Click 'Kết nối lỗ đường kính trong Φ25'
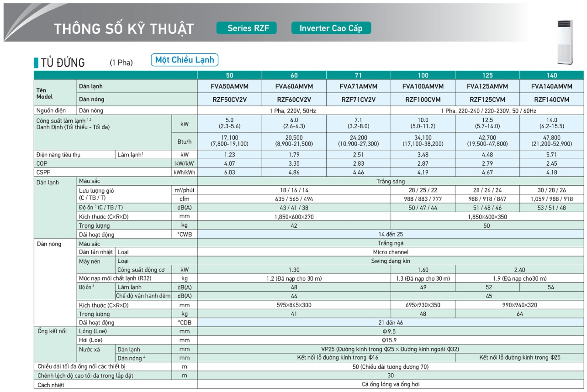 point(520,358)
